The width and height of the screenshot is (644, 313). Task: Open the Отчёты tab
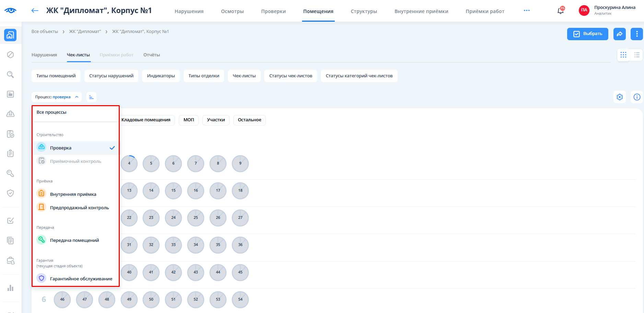(x=152, y=55)
